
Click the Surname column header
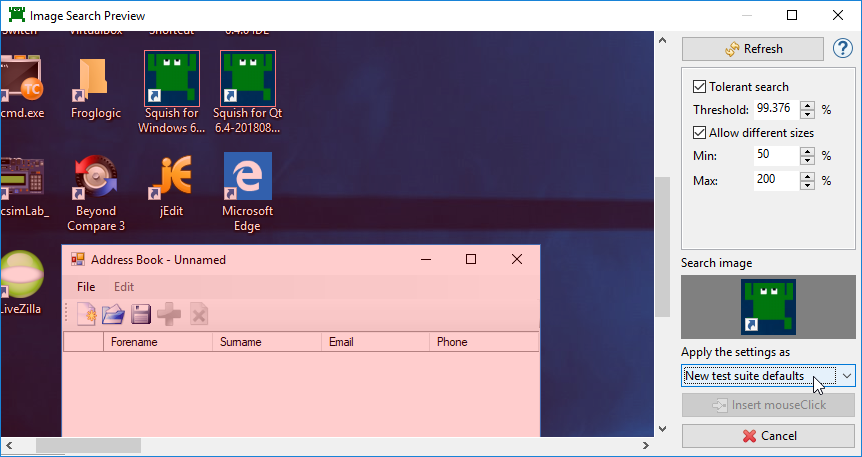(x=267, y=342)
